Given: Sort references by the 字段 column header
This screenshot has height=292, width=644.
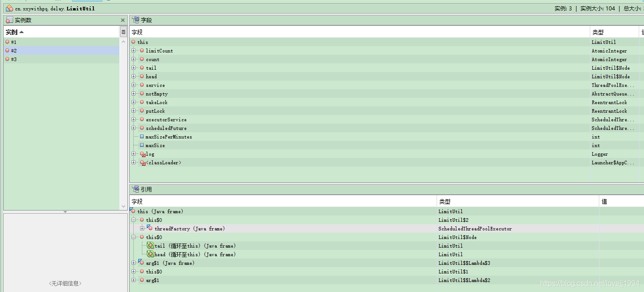Looking at the screenshot, I should click(x=283, y=201).
